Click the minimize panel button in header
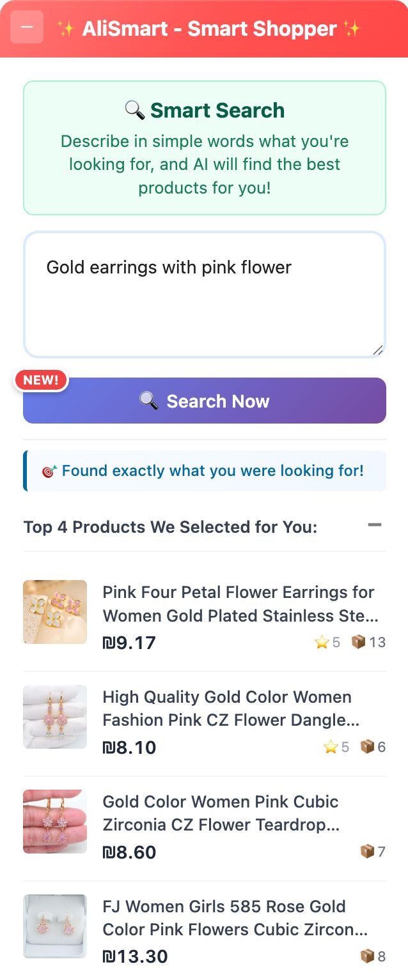 click(27, 27)
